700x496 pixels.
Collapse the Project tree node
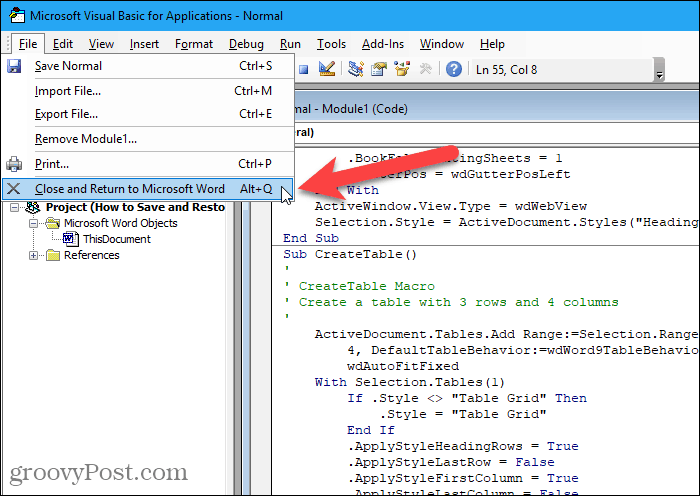click(x=15, y=207)
